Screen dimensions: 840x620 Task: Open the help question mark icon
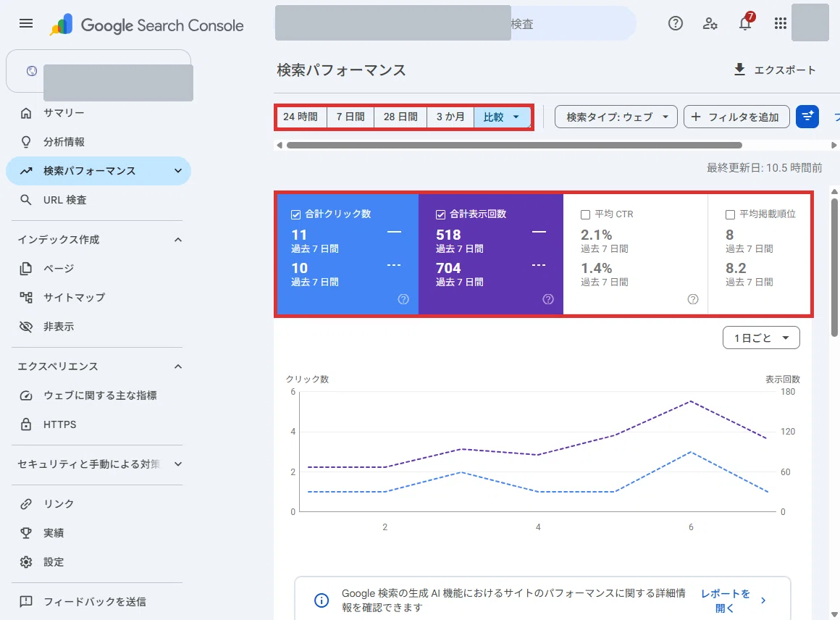point(676,24)
